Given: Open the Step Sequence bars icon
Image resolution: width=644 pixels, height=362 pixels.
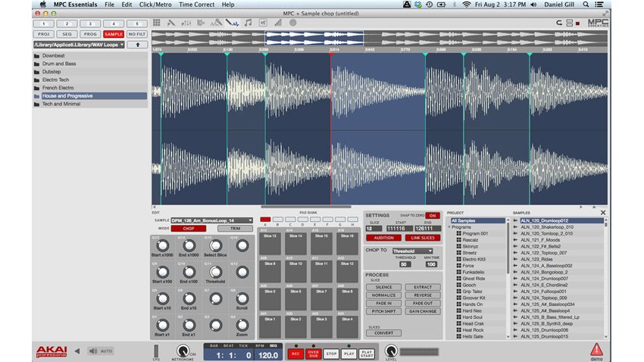Looking at the screenshot, I should 278,23.
